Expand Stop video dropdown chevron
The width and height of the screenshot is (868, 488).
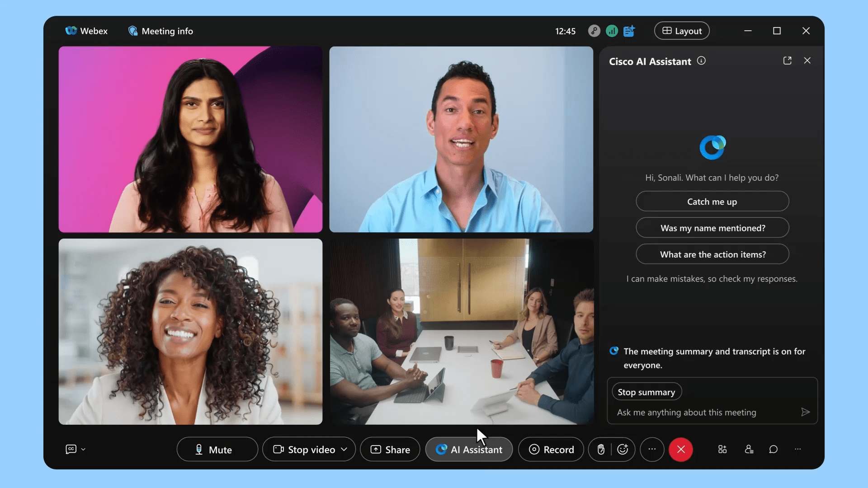coord(344,449)
